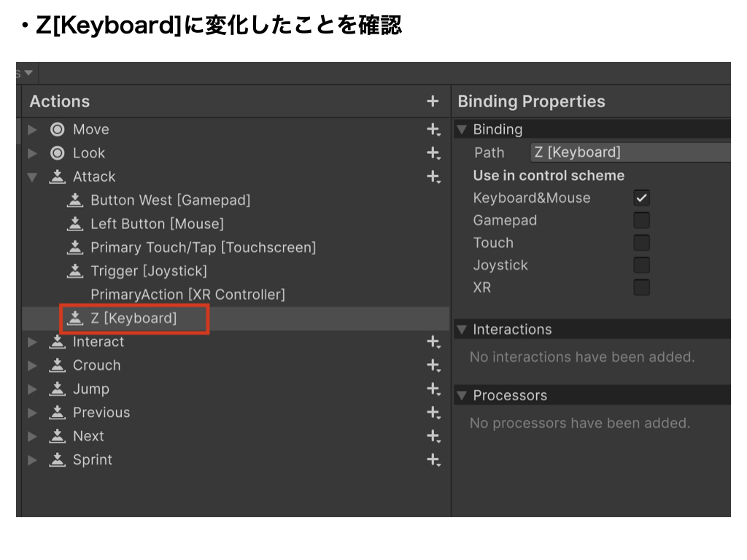Open the Path field showing Z [Keyboard]
This screenshot has height=560, width=747.
(x=629, y=152)
